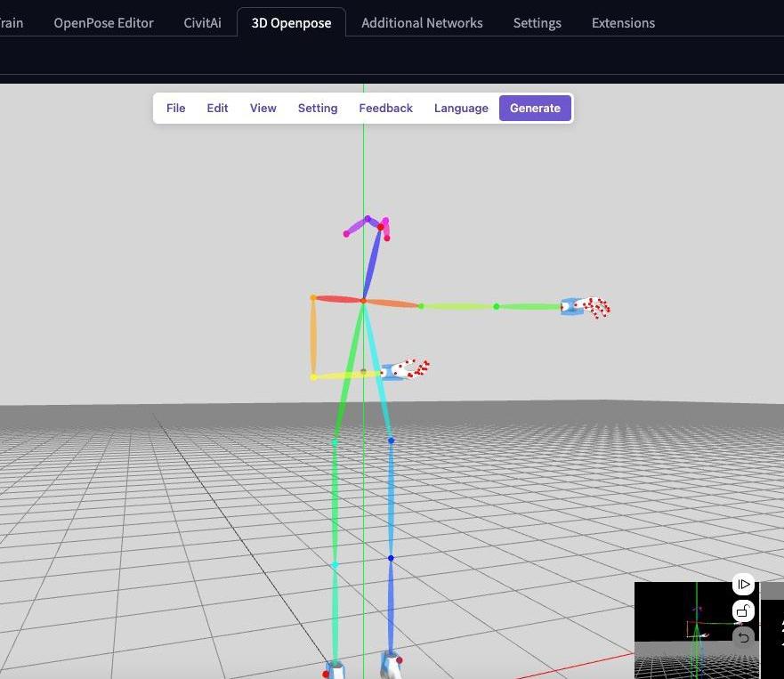Select the 3D Openpose tab
Screen dimensions: 784x679
click(291, 23)
